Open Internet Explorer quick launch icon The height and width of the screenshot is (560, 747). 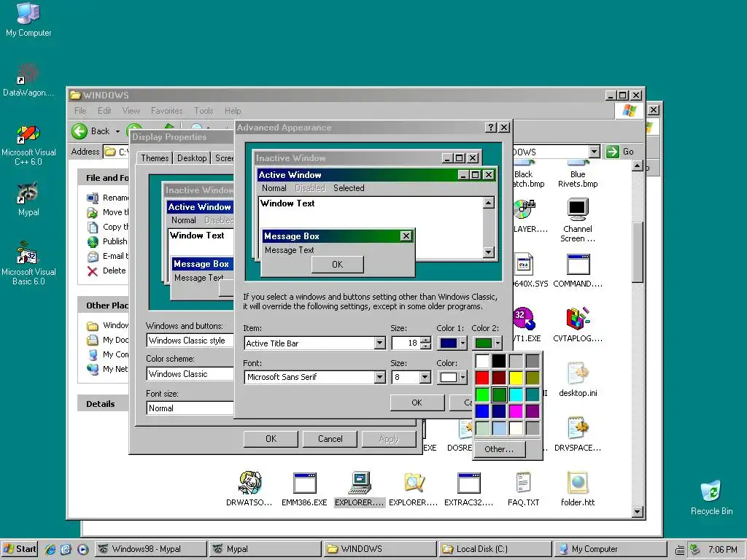point(50,549)
